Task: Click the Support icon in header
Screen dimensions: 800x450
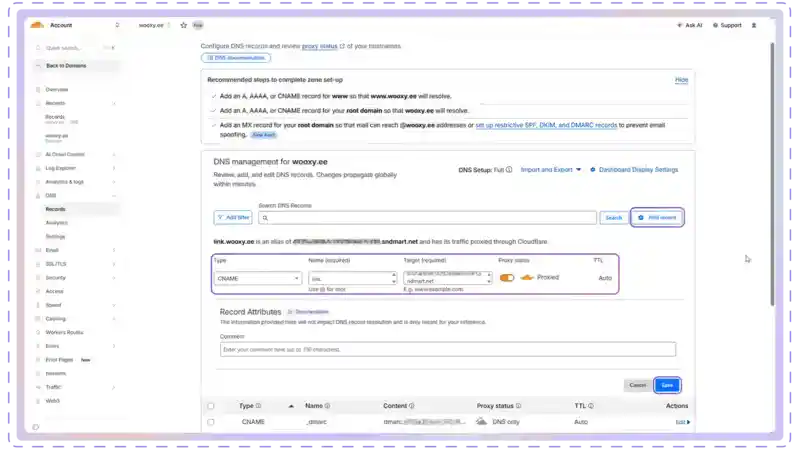Action: coord(715,25)
